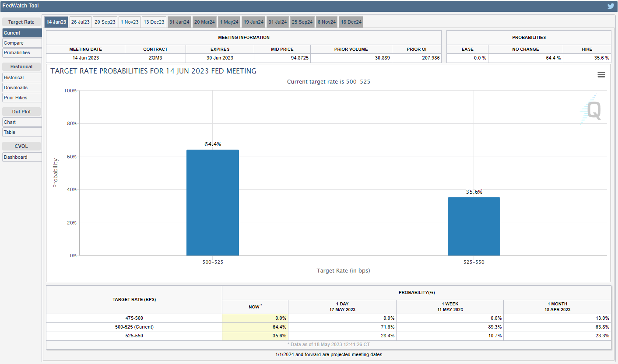Image resolution: width=618 pixels, height=364 pixels.
Task: Open the Dot Plot Table view
Action: pyautogui.click(x=22, y=132)
